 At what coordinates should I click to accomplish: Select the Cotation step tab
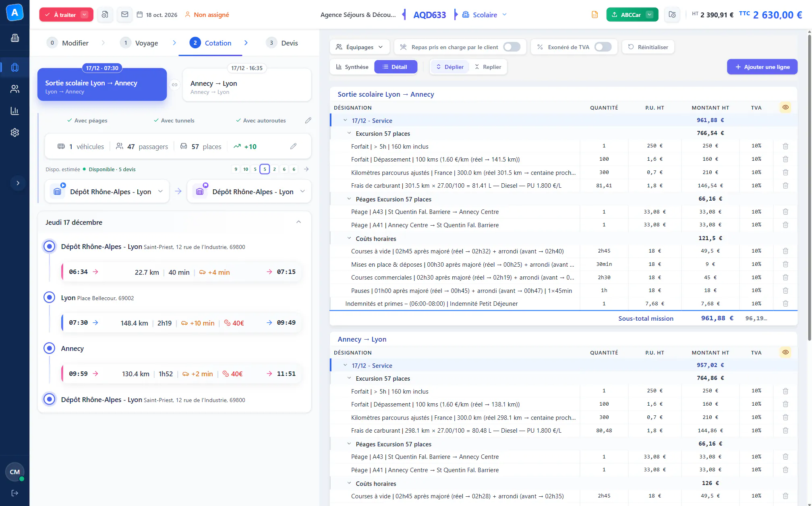click(211, 43)
